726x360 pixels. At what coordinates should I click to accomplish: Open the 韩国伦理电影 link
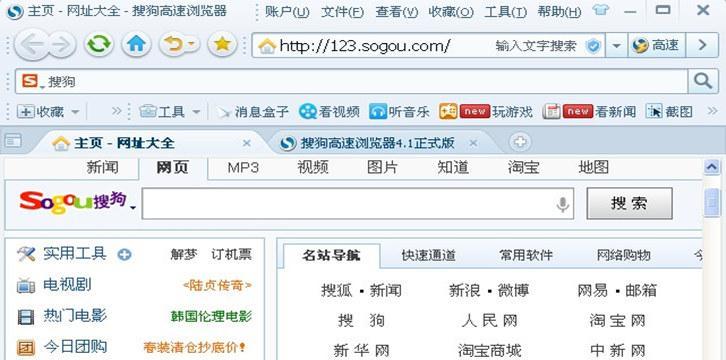point(211,317)
